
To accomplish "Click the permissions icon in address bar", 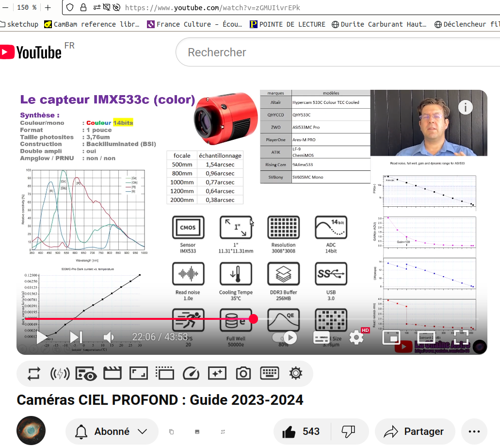I will [x=97, y=7].
